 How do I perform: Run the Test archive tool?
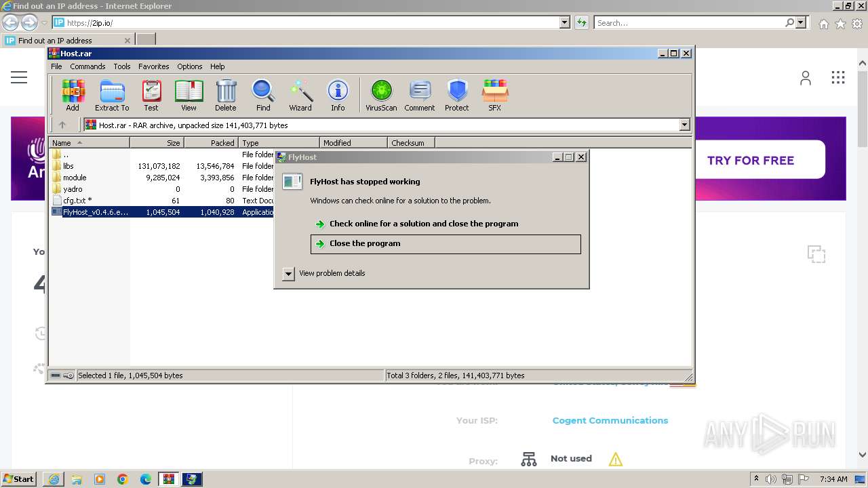[151, 95]
